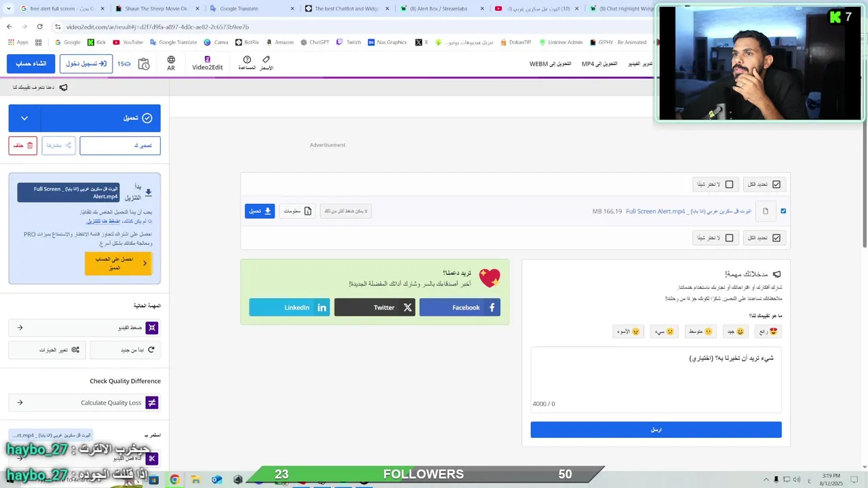Open the help question-mark icon
This screenshot has width=868, height=488.
tap(247, 64)
